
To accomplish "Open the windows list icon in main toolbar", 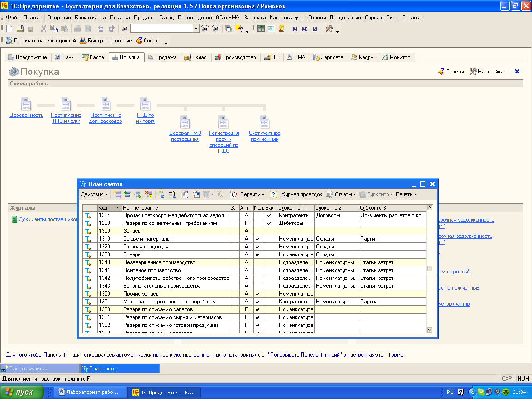I will 229,29.
